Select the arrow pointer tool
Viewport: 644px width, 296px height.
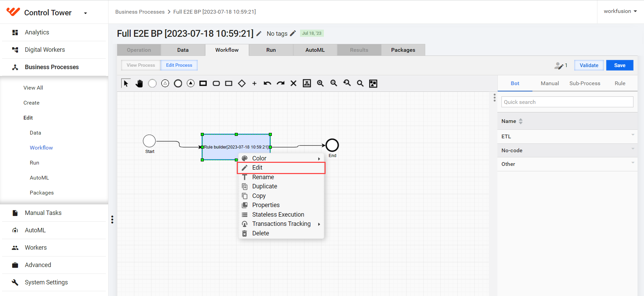[x=126, y=83]
